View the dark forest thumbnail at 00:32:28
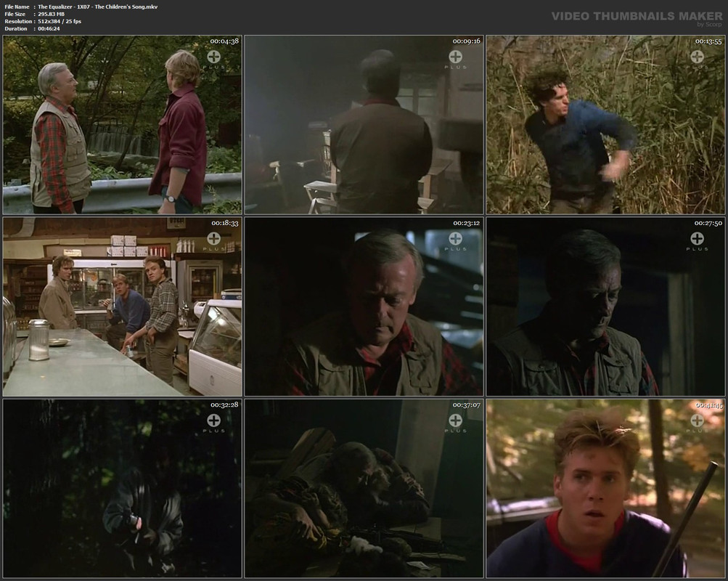Viewport: 728px width, 581px height. 122,488
